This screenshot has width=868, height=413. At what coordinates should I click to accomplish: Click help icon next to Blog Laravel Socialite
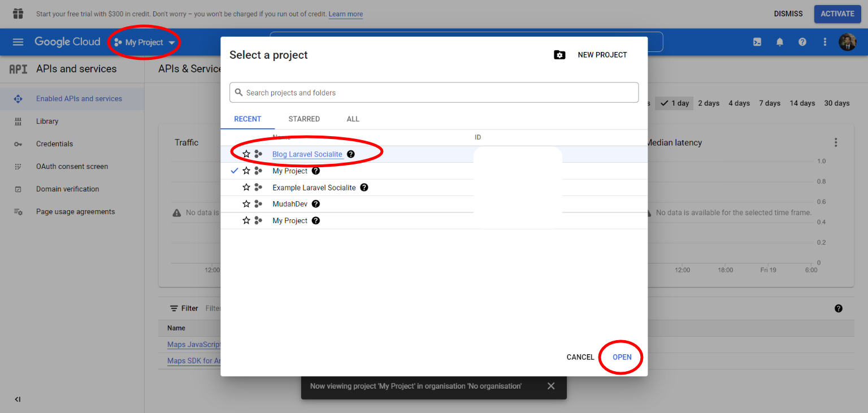click(x=351, y=154)
